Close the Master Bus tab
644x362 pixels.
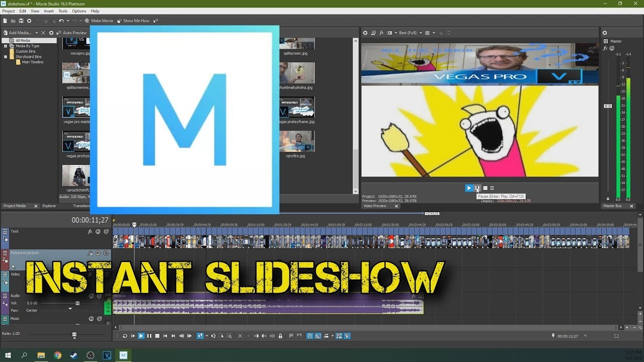point(632,206)
